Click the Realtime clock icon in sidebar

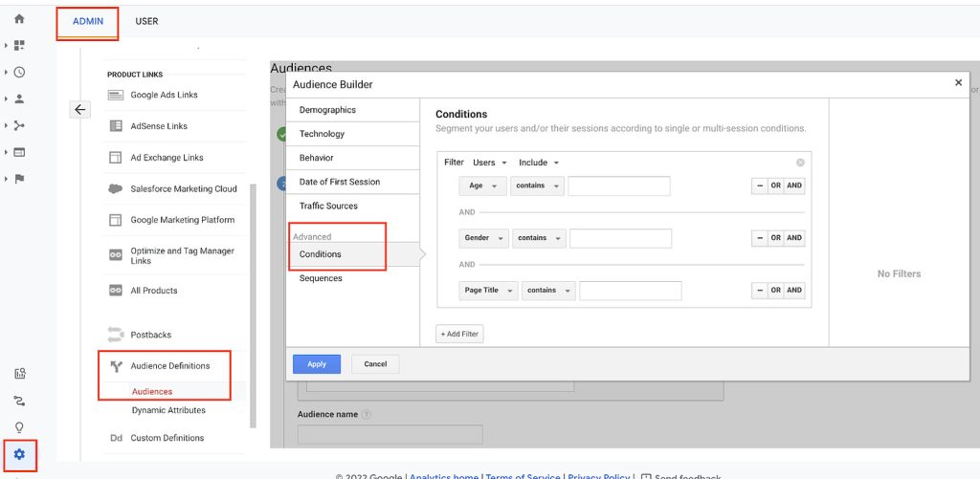tap(19, 72)
